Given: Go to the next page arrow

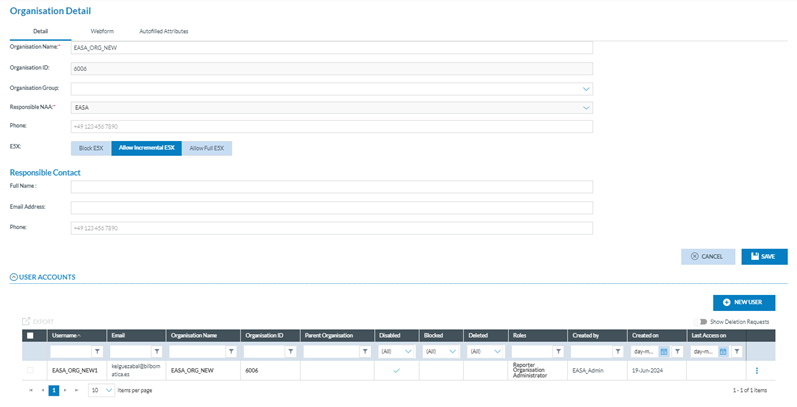Looking at the screenshot, I should point(66,390).
